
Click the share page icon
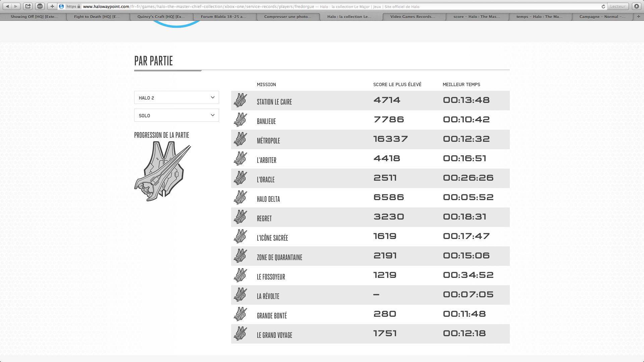tap(28, 6)
